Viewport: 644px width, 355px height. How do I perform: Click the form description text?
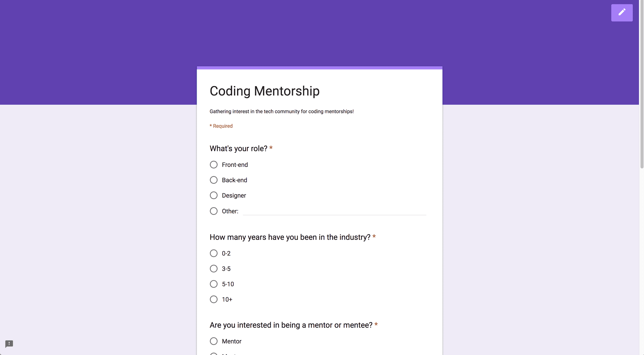pyautogui.click(x=281, y=111)
